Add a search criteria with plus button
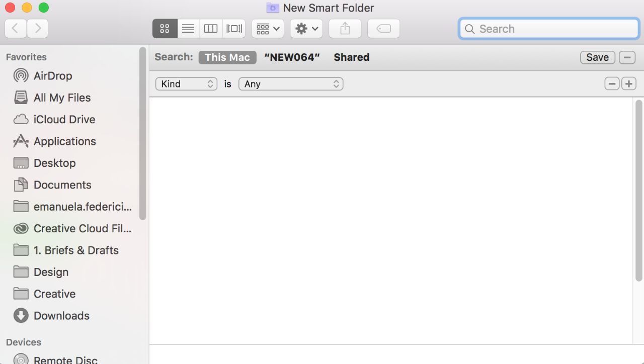The width and height of the screenshot is (644, 364). pos(628,84)
